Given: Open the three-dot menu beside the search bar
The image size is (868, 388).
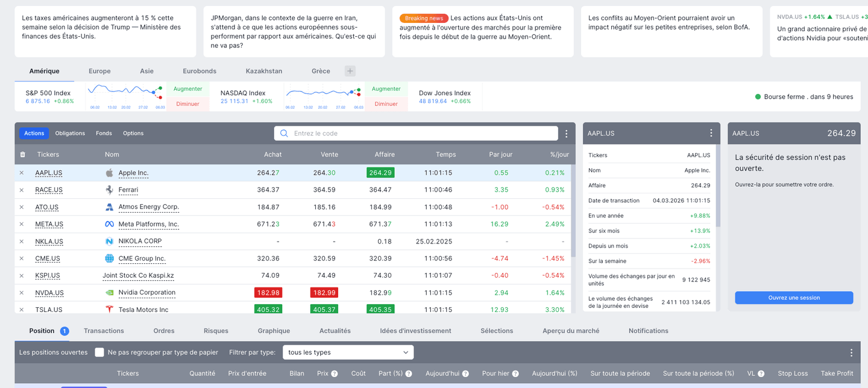Looking at the screenshot, I should click(565, 133).
